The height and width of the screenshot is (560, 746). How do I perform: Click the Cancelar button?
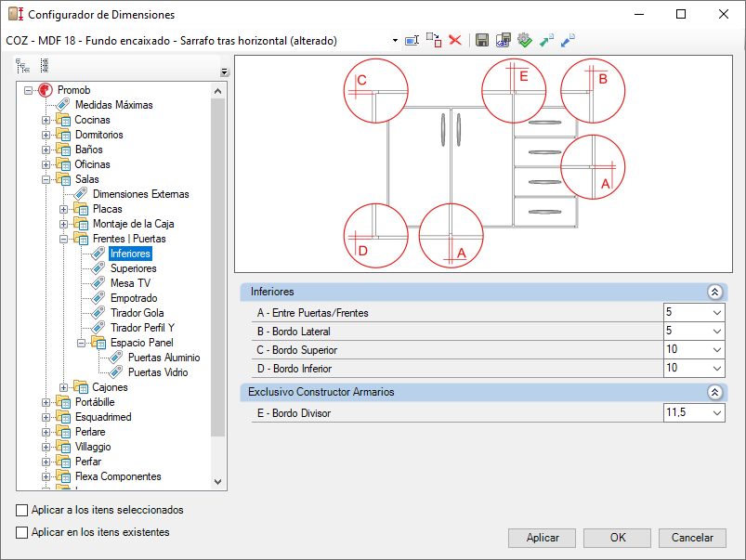(x=692, y=538)
